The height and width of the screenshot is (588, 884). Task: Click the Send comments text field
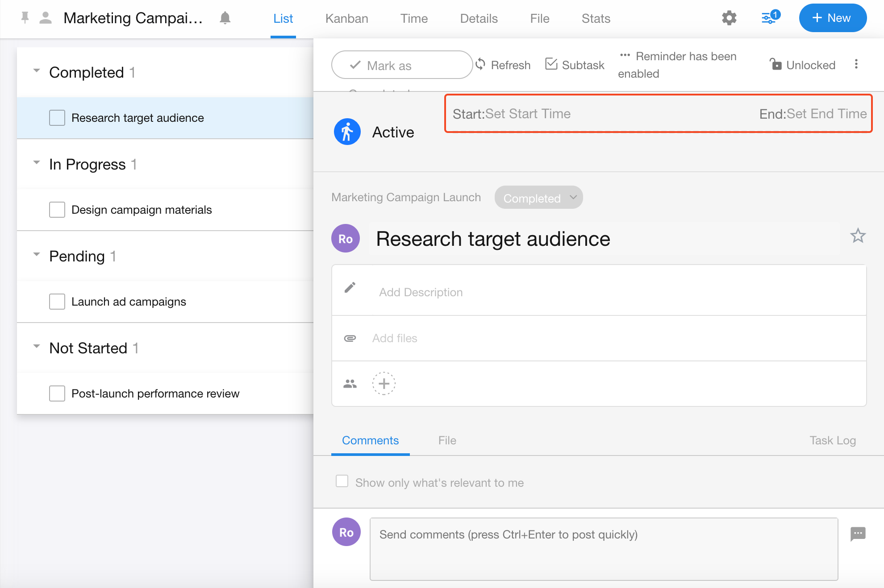[604, 549]
